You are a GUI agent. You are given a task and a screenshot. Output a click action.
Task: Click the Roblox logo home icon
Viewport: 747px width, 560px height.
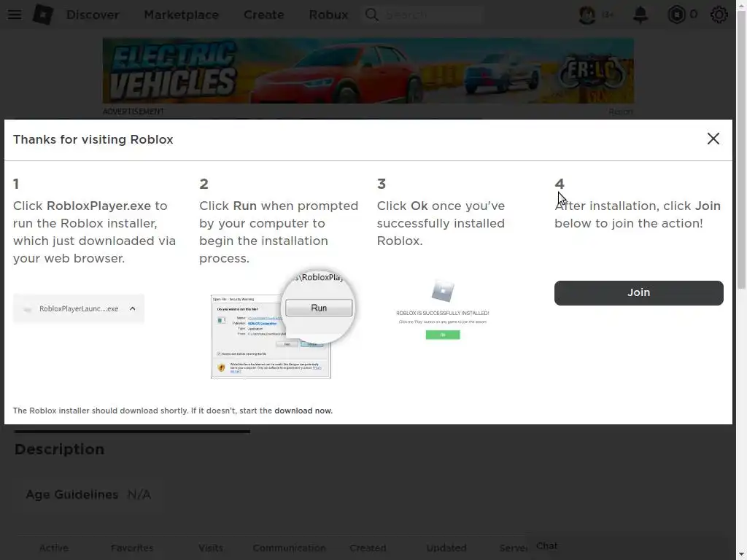tap(43, 15)
